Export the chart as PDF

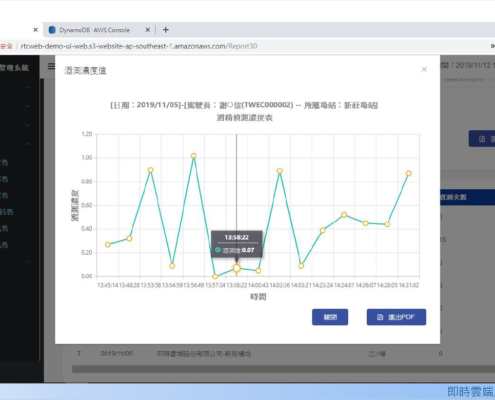[x=396, y=317]
